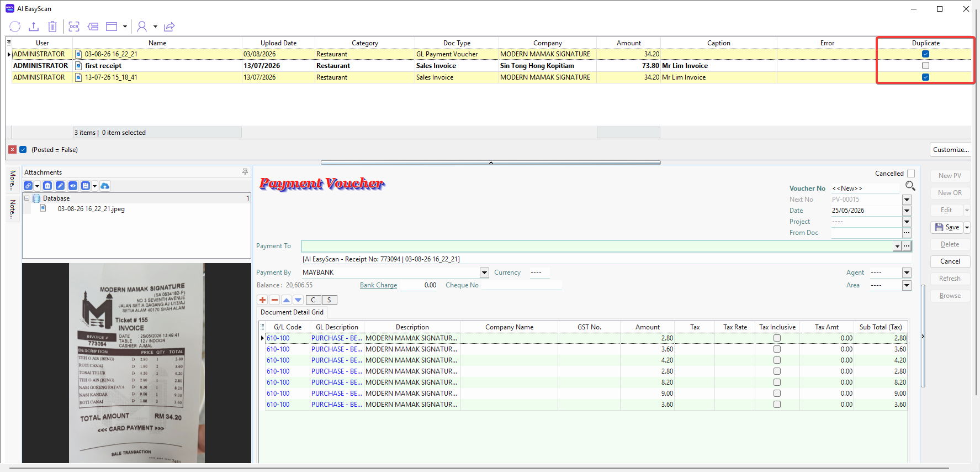Image resolution: width=980 pixels, height=472 pixels.
Task: Click the receipt image preview thumbnail
Action: (137, 363)
